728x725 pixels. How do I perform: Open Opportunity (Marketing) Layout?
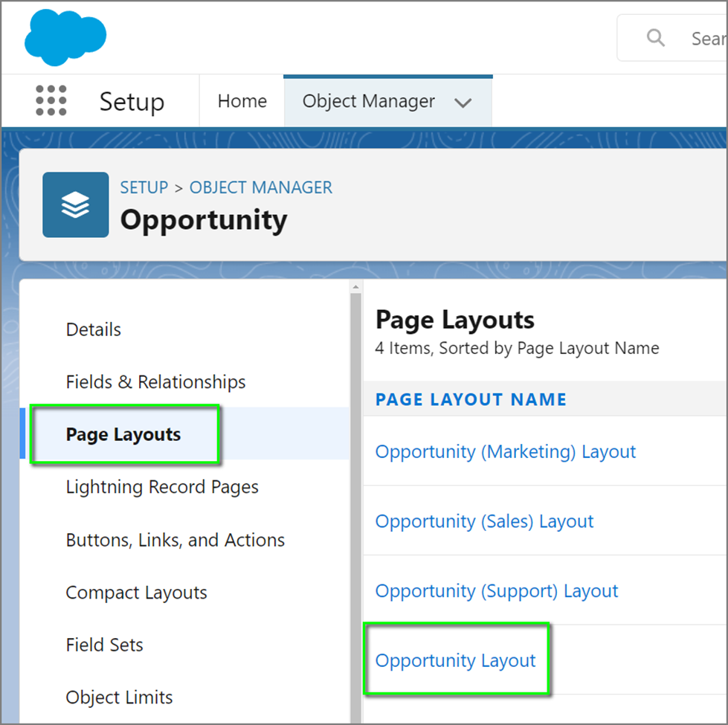pos(505,451)
